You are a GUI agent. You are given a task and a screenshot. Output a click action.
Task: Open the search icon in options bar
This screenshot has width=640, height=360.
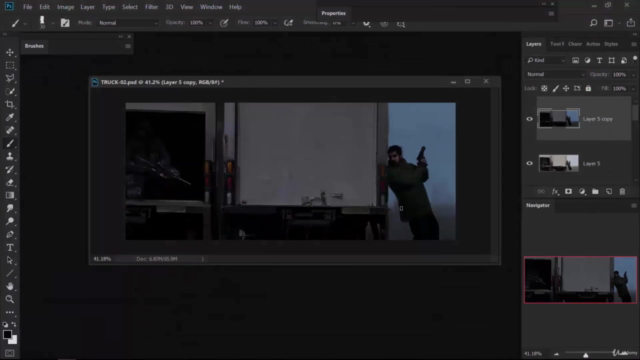(593, 23)
